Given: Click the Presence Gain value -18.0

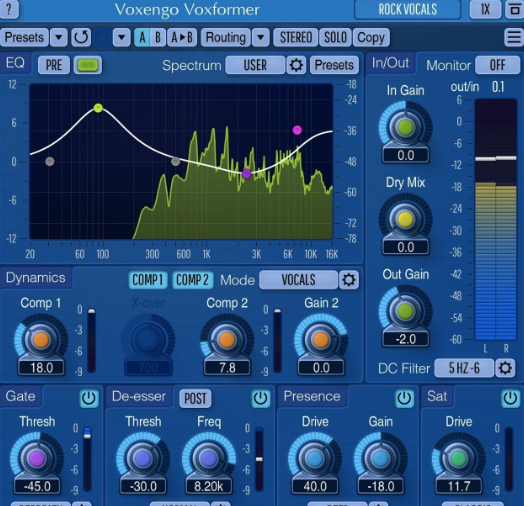Looking at the screenshot, I should (381, 486).
